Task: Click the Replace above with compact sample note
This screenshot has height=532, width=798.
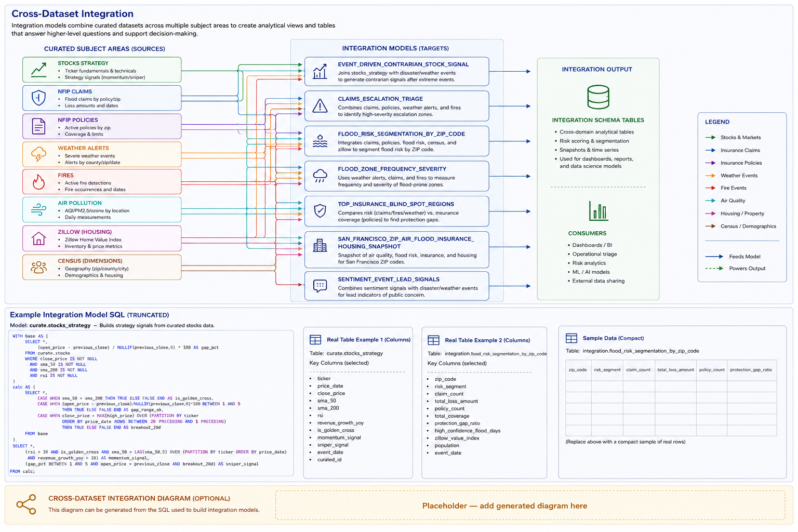Action: (626, 442)
